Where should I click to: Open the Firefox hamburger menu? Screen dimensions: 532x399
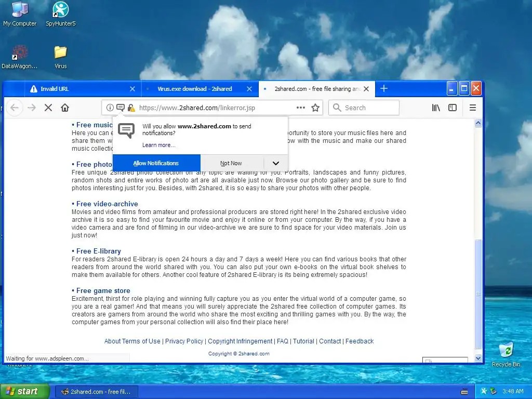(x=472, y=108)
